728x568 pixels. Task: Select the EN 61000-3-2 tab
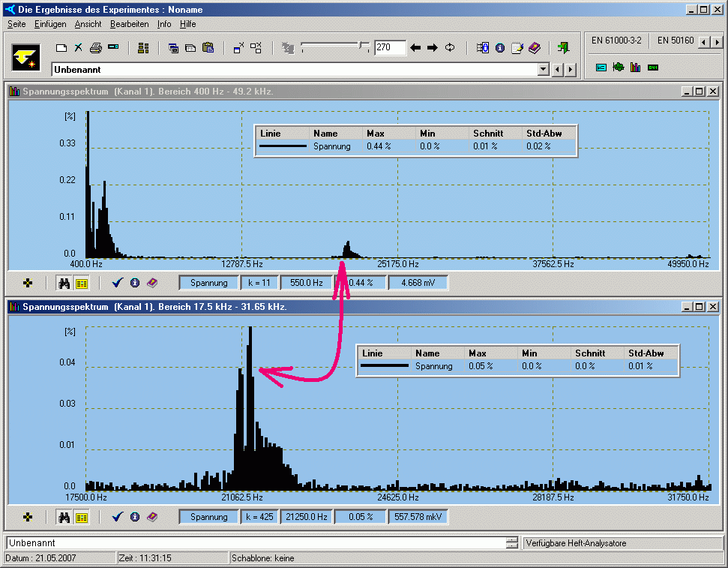(x=616, y=41)
